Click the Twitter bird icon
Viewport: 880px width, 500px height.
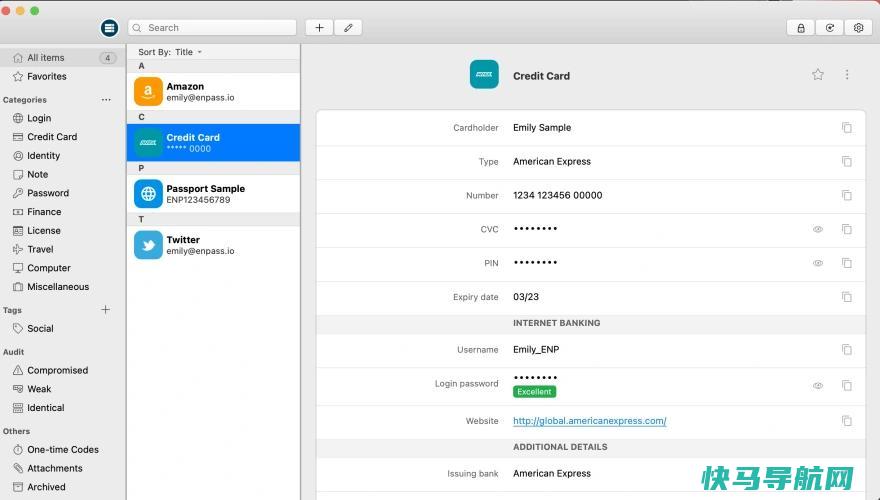point(148,245)
